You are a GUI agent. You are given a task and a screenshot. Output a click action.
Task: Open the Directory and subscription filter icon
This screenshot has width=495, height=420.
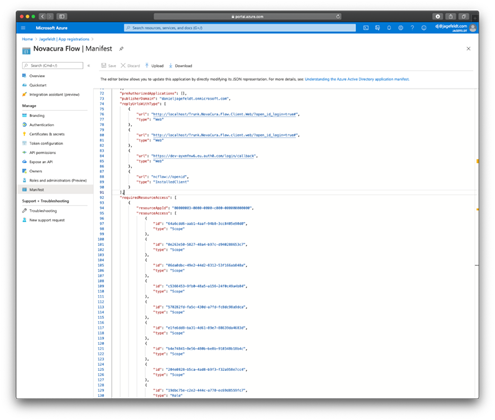coord(377,28)
